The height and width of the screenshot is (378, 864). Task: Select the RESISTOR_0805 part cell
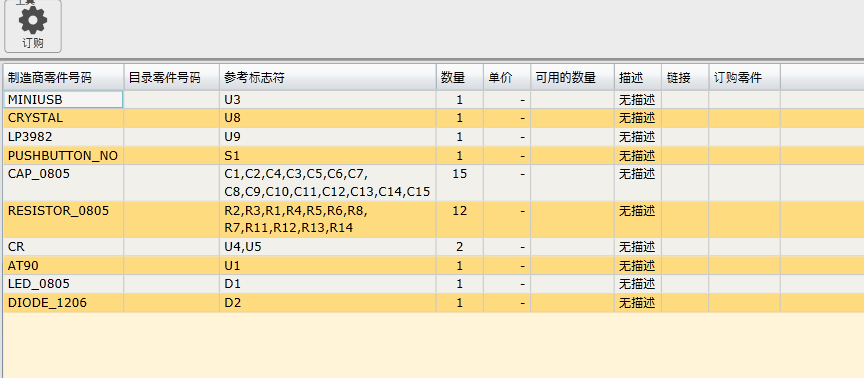(64, 220)
